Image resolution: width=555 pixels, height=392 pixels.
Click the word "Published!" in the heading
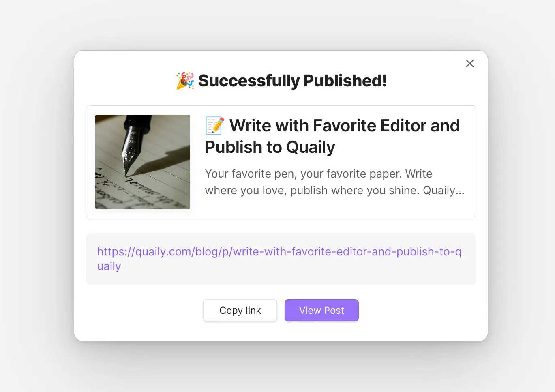click(345, 81)
